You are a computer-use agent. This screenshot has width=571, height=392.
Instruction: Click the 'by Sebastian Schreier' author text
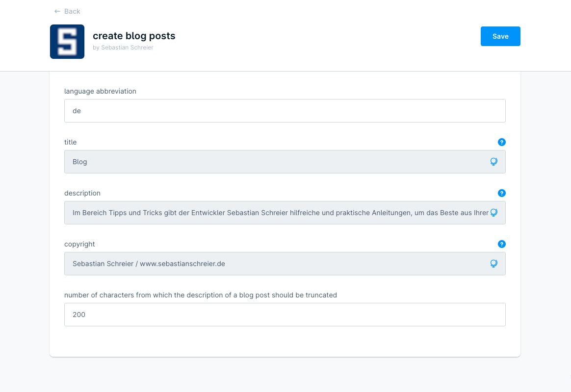tap(123, 48)
